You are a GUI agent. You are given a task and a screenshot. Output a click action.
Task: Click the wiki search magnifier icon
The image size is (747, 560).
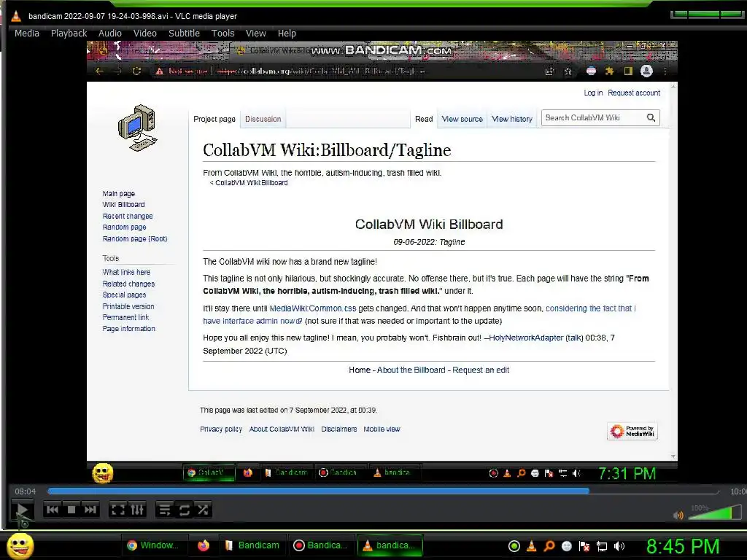pos(651,117)
